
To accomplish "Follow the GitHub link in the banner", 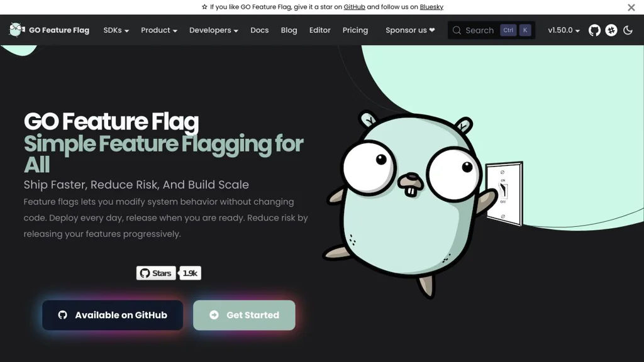I will [x=354, y=7].
